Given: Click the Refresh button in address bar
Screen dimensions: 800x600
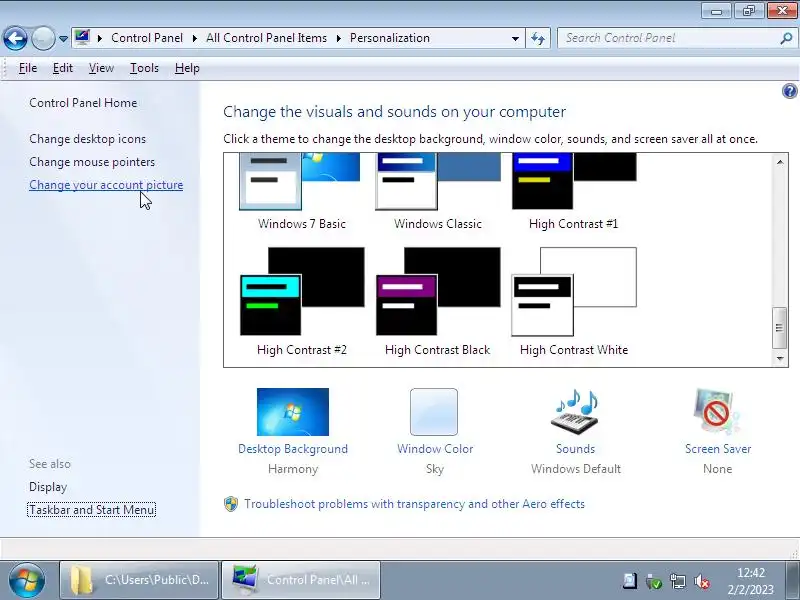Looking at the screenshot, I should 538,38.
